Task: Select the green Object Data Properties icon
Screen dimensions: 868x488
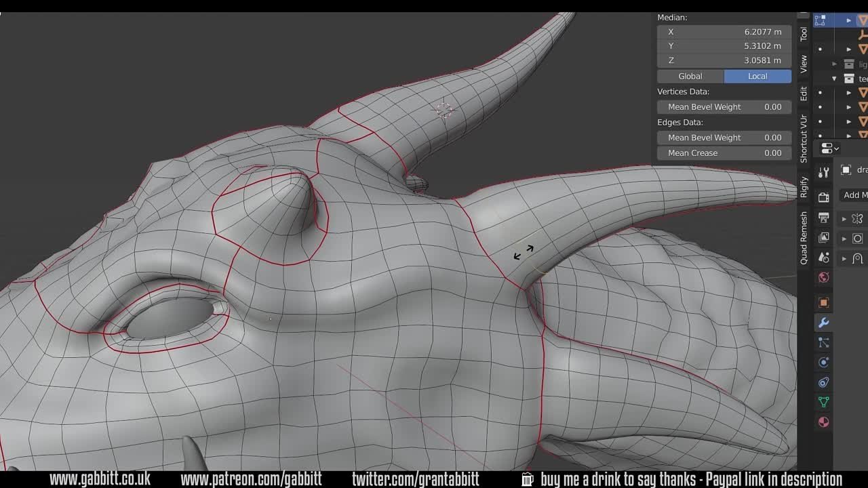Action: [823, 401]
